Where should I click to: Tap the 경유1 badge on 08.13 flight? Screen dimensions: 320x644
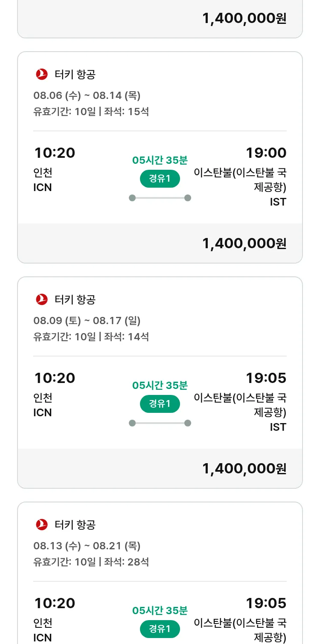[x=160, y=629]
